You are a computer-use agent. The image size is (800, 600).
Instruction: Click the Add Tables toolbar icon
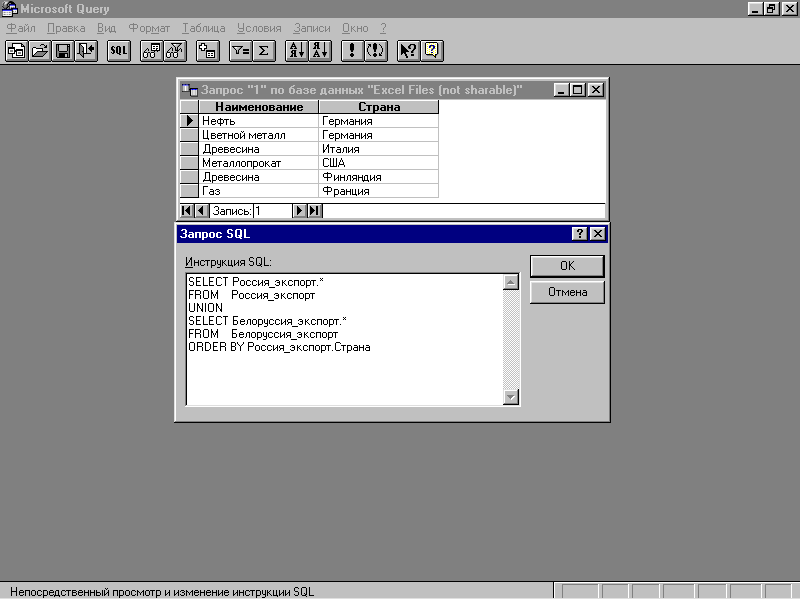click(x=208, y=51)
